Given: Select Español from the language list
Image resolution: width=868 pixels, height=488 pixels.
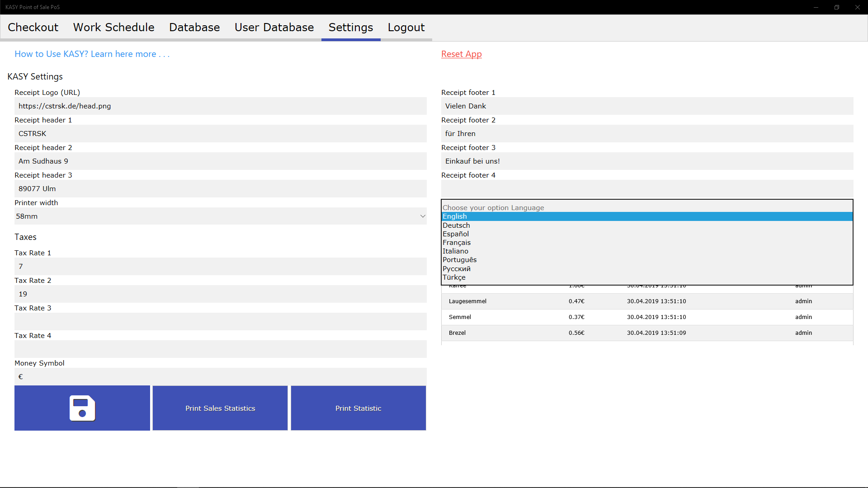Looking at the screenshot, I should (x=647, y=234).
